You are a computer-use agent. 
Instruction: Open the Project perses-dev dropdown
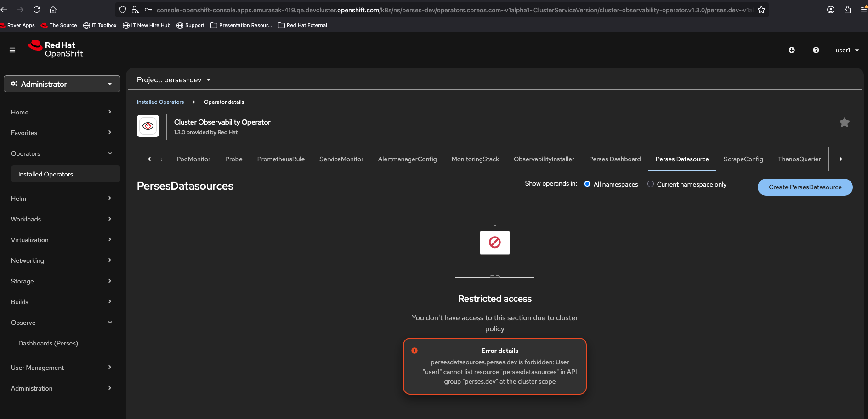pyautogui.click(x=174, y=80)
